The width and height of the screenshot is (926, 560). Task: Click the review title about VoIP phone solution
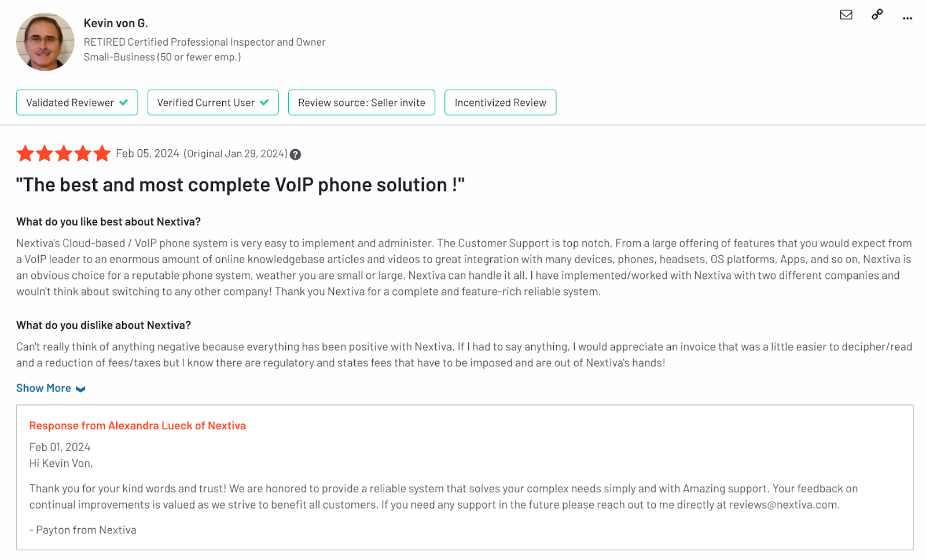point(240,185)
